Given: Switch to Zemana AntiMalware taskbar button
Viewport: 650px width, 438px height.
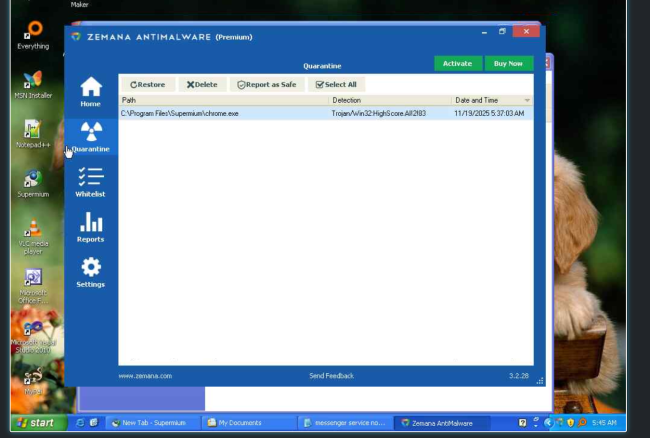Looking at the screenshot, I should click(x=441, y=423).
